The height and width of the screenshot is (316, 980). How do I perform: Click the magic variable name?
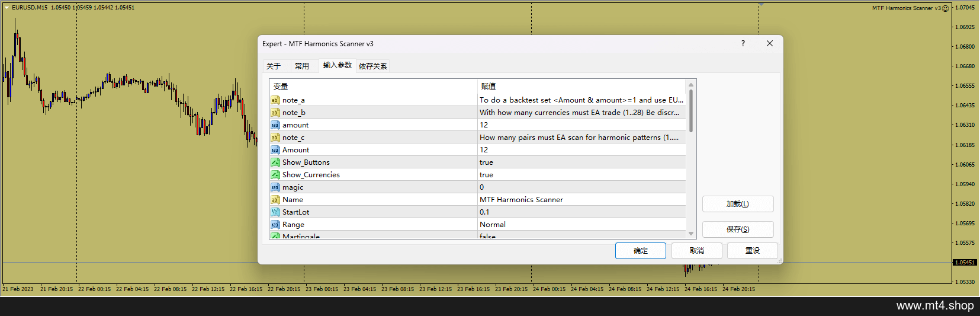293,187
